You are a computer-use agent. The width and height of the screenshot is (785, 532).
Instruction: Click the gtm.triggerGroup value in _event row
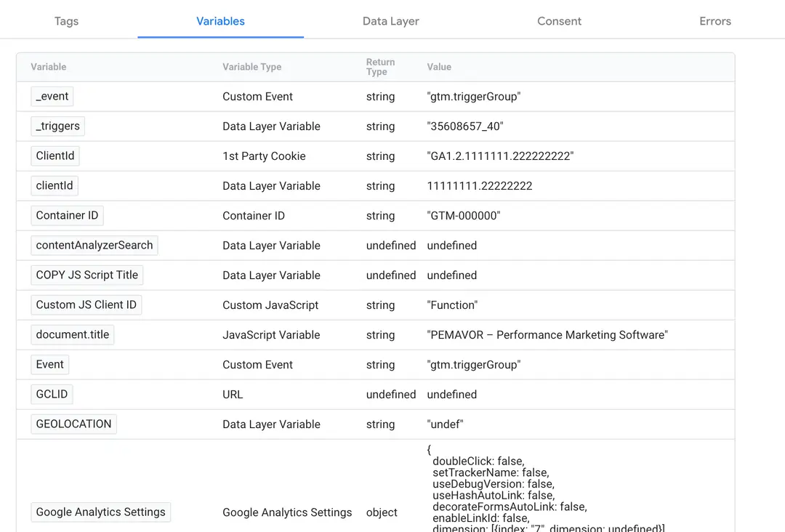point(474,97)
